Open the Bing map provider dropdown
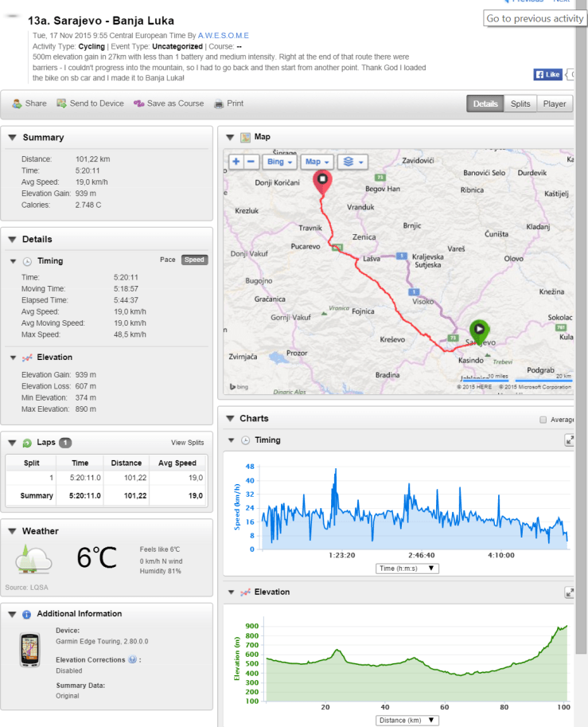This screenshot has height=727, width=588. 279,162
